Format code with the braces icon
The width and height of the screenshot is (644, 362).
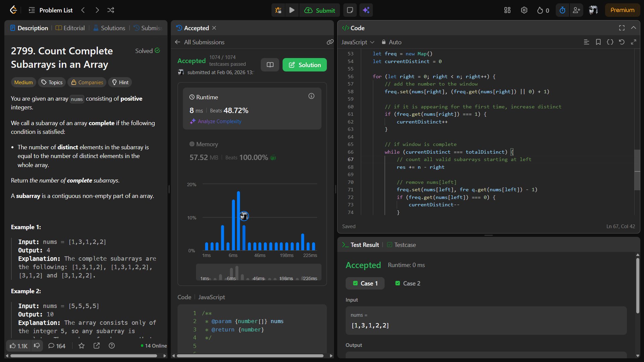pos(610,42)
